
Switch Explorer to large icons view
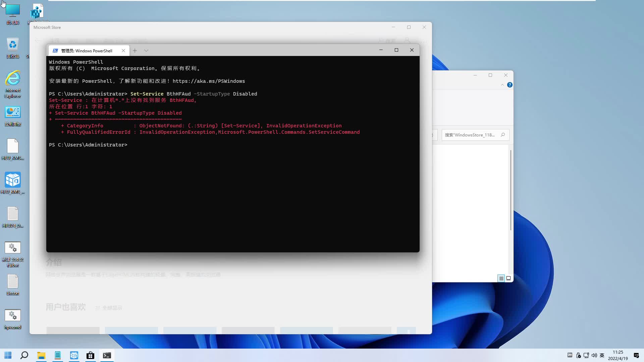(x=508, y=278)
